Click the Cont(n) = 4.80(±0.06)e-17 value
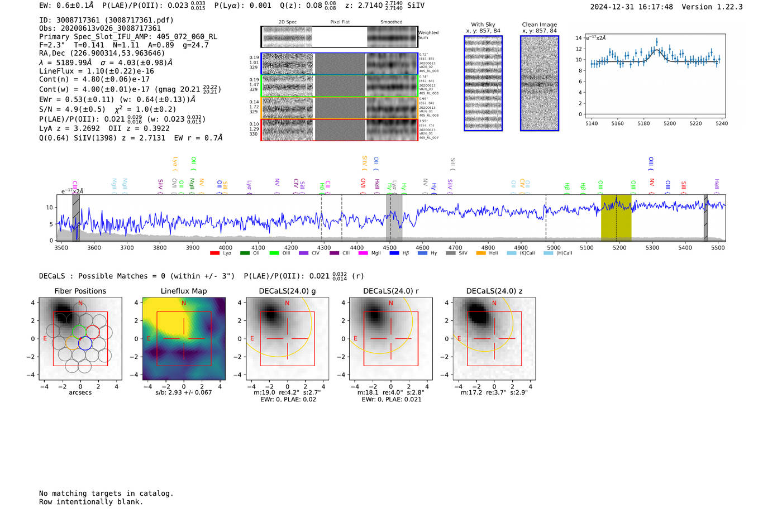Screen dimensions: 782x532 (94, 79)
